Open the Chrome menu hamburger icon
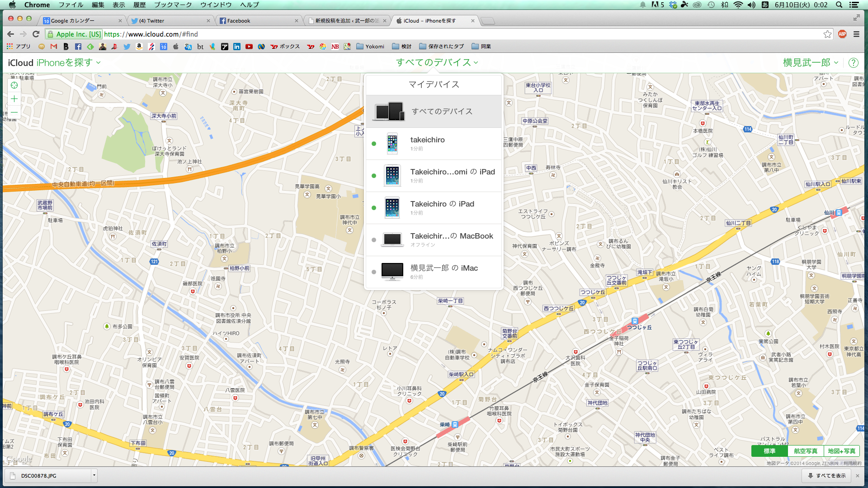 click(x=856, y=34)
